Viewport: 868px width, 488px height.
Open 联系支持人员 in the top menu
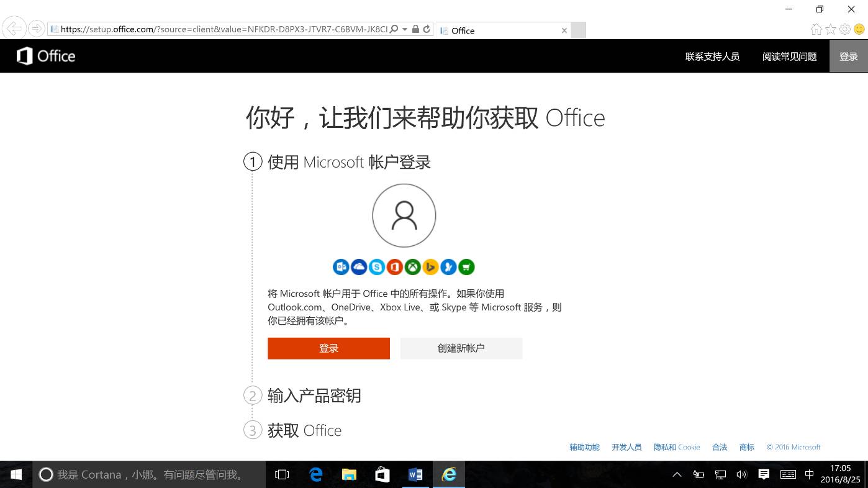coord(712,56)
